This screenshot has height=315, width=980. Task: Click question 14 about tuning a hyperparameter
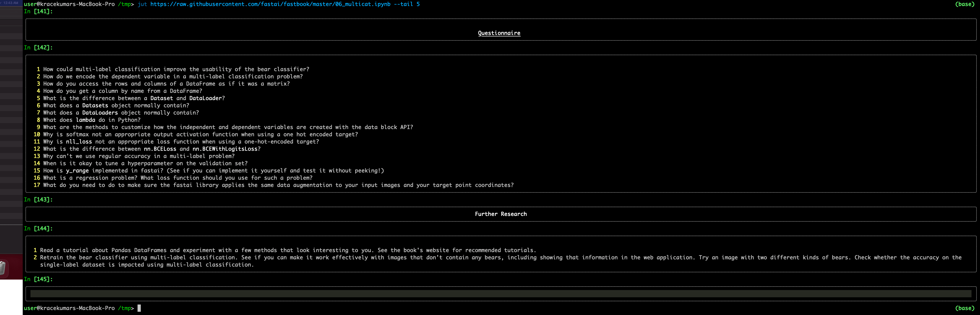tap(145, 163)
